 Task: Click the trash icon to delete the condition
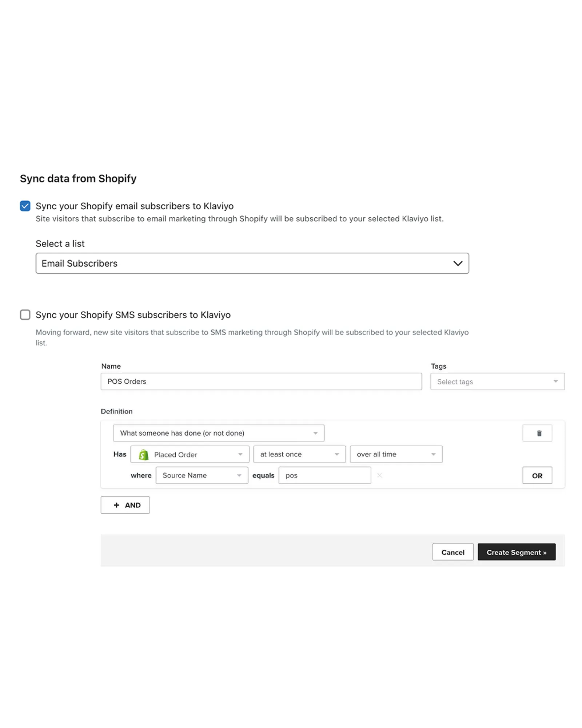tap(537, 433)
